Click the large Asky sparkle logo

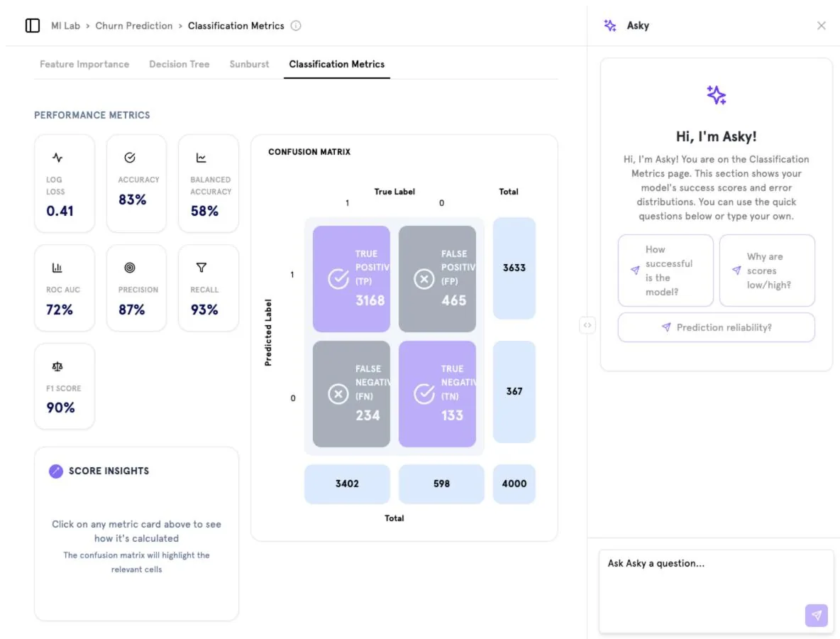[x=717, y=95]
